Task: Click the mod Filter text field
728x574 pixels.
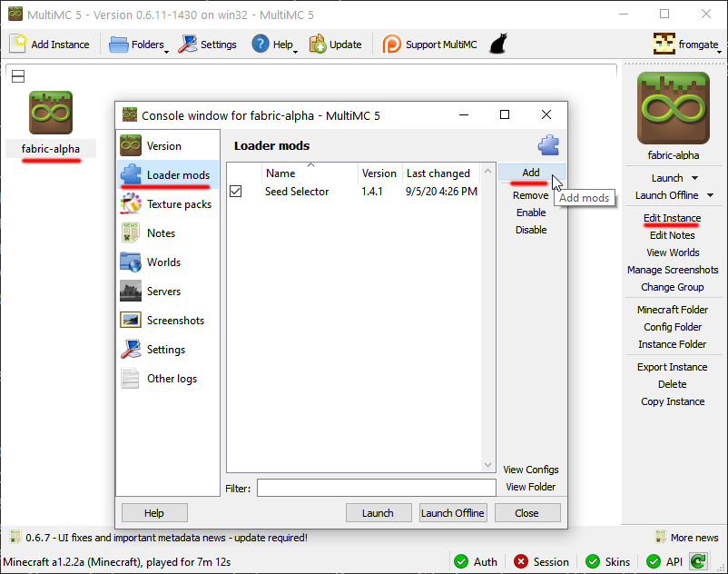Action: (x=376, y=489)
